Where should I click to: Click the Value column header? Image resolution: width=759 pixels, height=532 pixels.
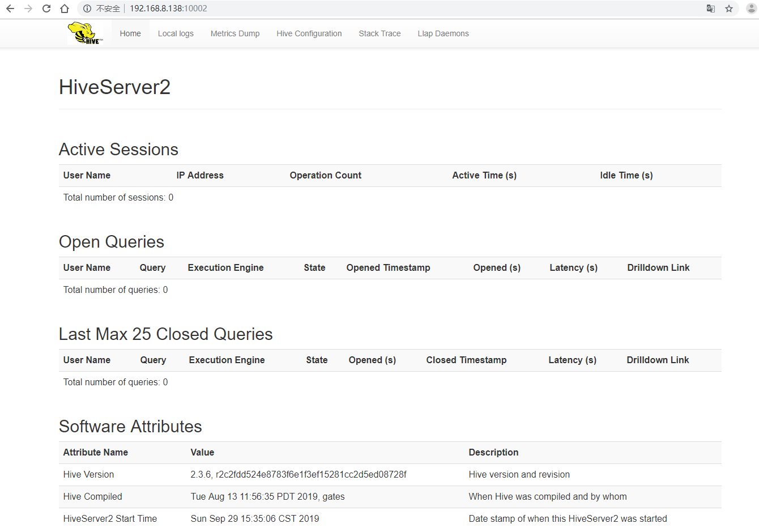(202, 453)
